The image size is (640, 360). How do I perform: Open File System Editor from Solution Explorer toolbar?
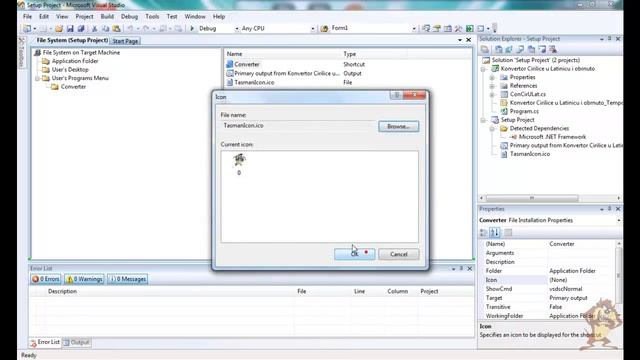pos(499,49)
